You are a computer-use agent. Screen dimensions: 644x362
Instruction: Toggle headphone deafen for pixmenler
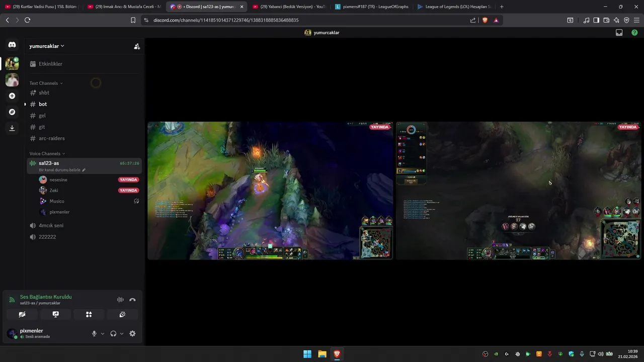click(113, 333)
